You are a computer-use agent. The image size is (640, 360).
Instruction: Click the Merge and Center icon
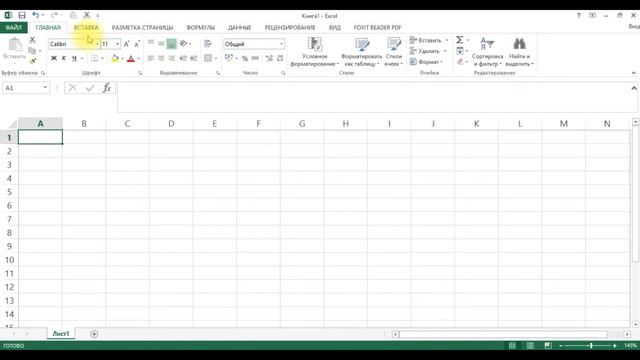point(208,58)
